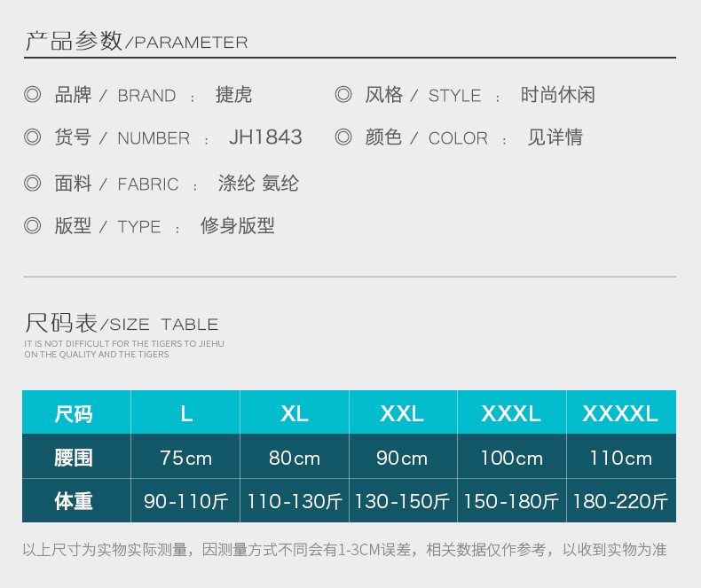Image resolution: width=701 pixels, height=588 pixels.
Task: Click the product number JH1843
Action: 265,137
